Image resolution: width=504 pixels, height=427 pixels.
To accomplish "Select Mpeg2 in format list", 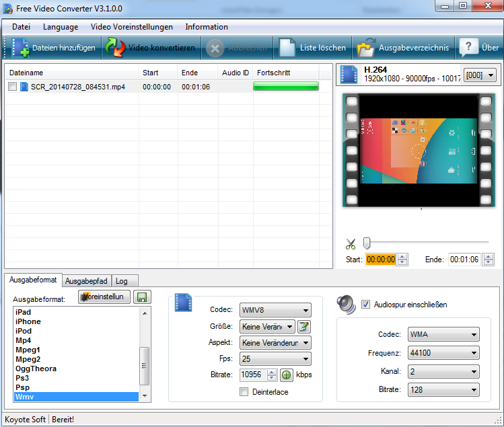I will [76, 359].
